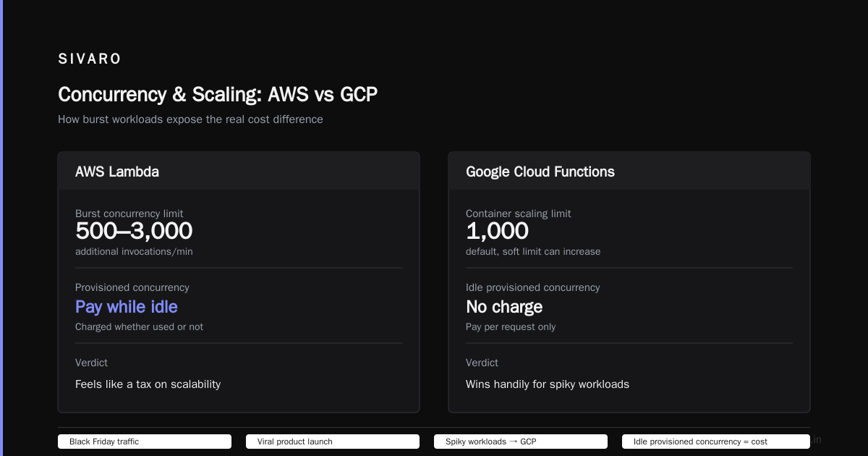The height and width of the screenshot is (456, 868).
Task: Click the Burst concurrency limit label
Action: pyautogui.click(x=129, y=214)
